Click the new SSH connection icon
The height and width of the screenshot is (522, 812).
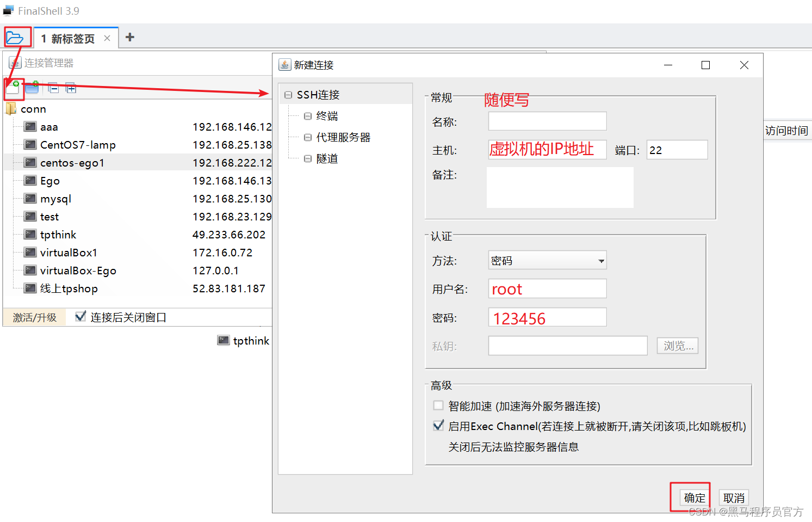[13, 88]
